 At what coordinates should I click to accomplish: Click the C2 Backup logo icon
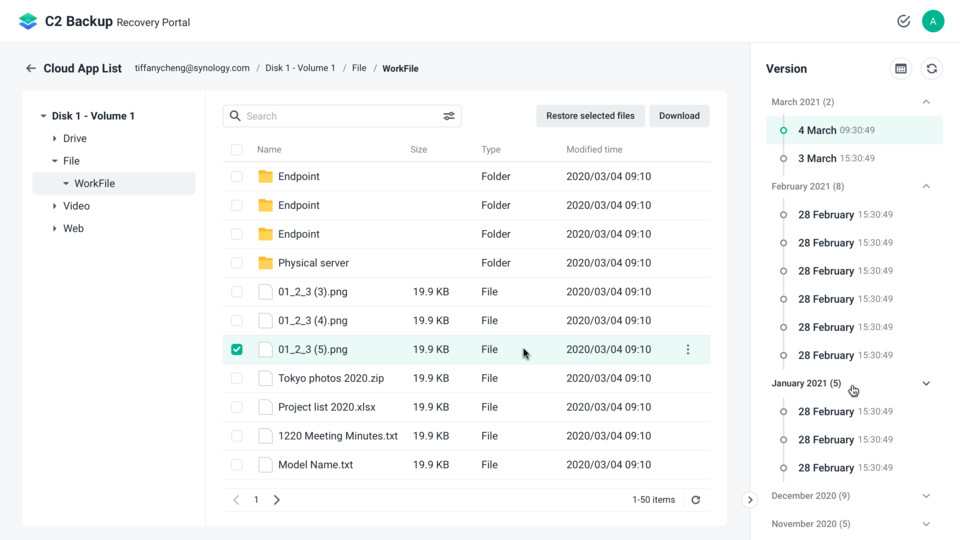click(x=28, y=21)
